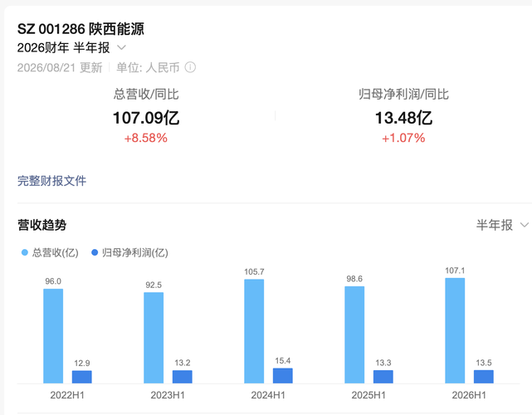Open the 完整财报文件 link
Screen dimensions: 532x415
pyautogui.click(x=52, y=181)
